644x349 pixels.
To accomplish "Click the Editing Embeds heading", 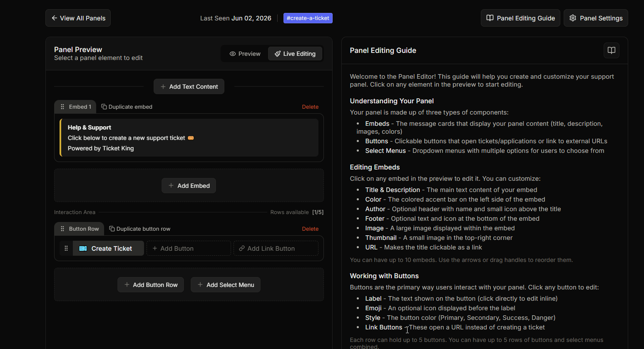I will click(375, 167).
